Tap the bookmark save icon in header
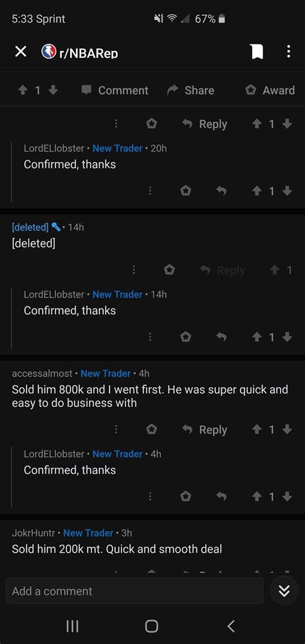 click(257, 52)
